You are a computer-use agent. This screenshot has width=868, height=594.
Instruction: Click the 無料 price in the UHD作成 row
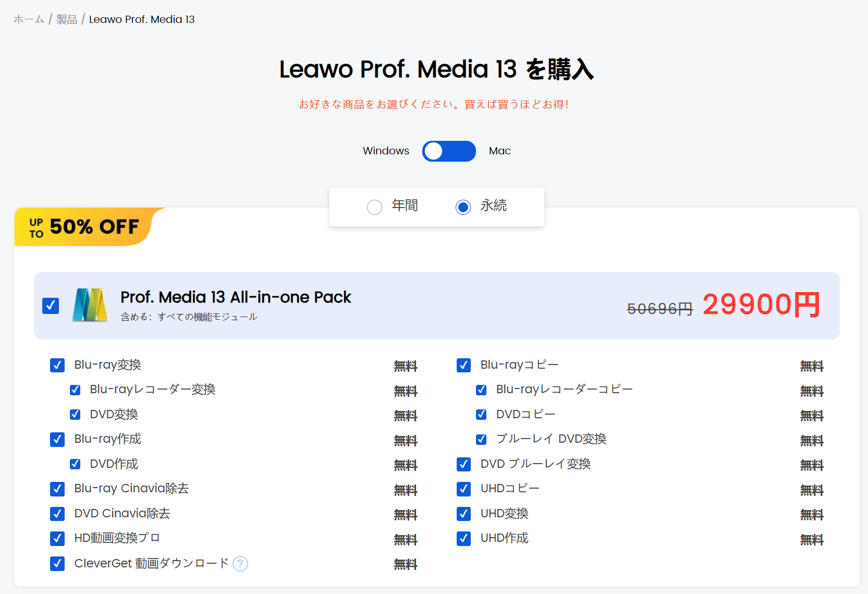(812, 539)
